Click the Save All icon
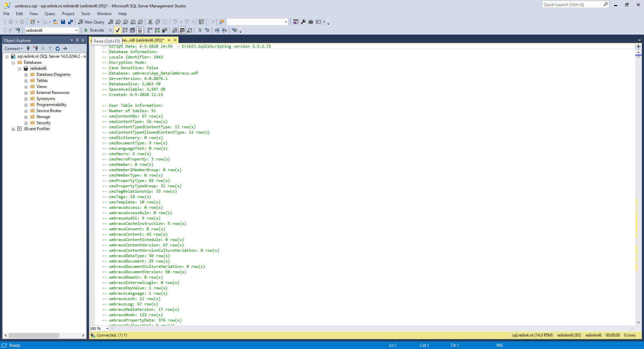 70,22
